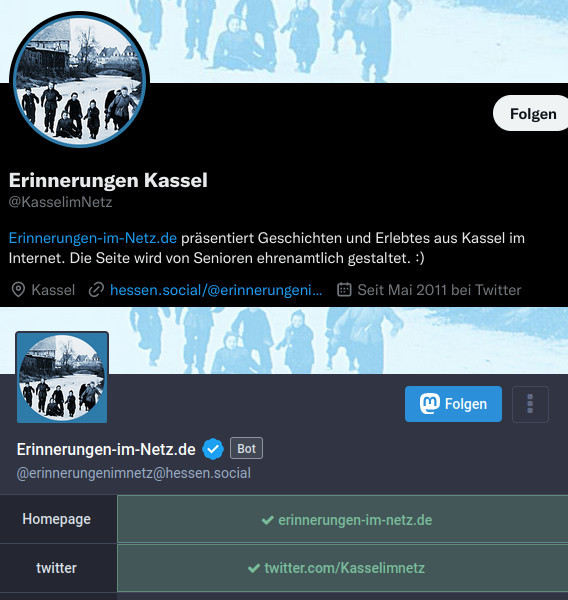Click the @KasselimNetz handle text

pyautogui.click(x=60, y=202)
